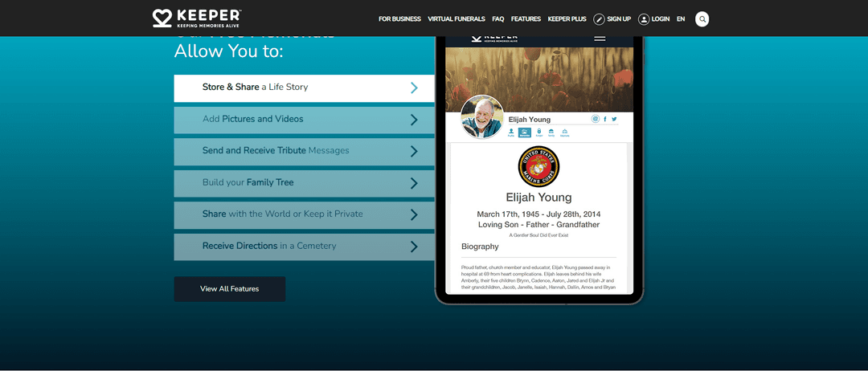
Task: Go to the Virtual Funerals page
Action: coord(457,18)
